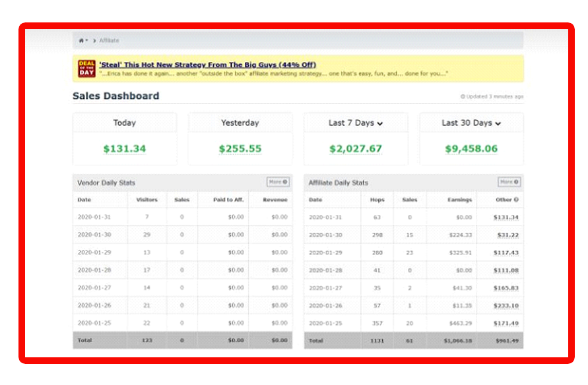
Task: Select the $9,458.06 amount
Action: click(x=471, y=149)
